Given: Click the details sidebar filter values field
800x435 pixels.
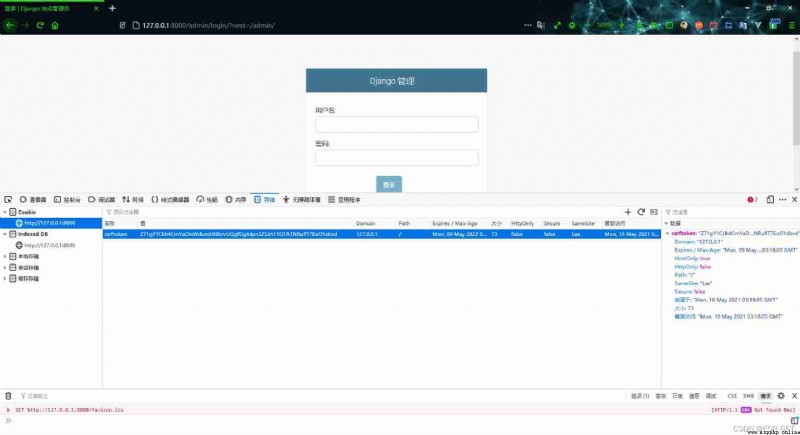Looking at the screenshot, I should pyautogui.click(x=731, y=212).
